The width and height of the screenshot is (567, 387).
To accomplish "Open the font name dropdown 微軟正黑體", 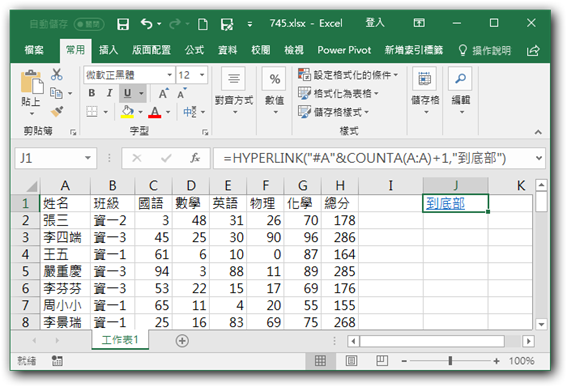I will [169, 75].
